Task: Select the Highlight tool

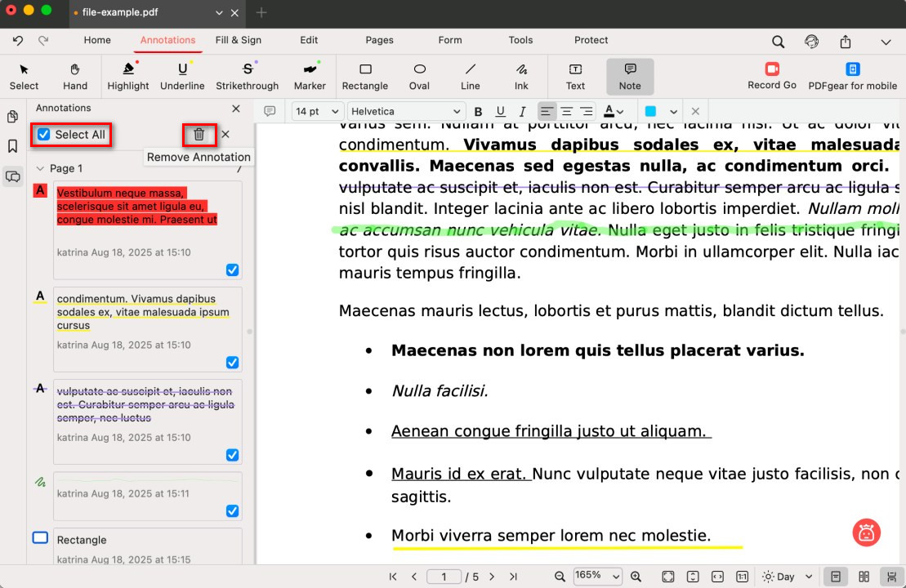Action: [127, 75]
